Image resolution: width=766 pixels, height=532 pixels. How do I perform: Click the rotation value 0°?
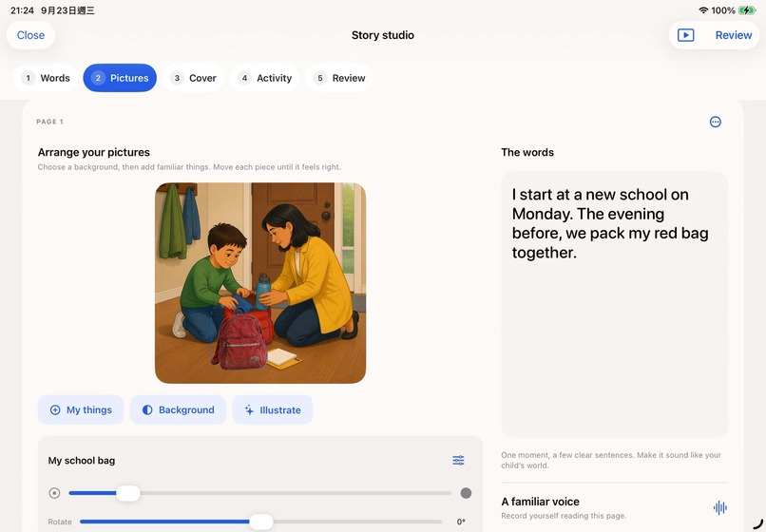pyautogui.click(x=461, y=522)
